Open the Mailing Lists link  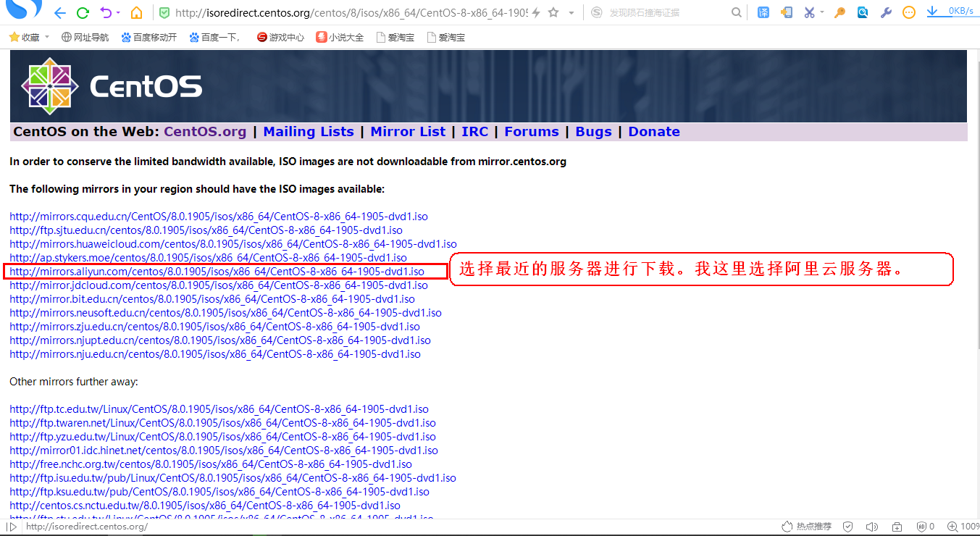click(309, 132)
